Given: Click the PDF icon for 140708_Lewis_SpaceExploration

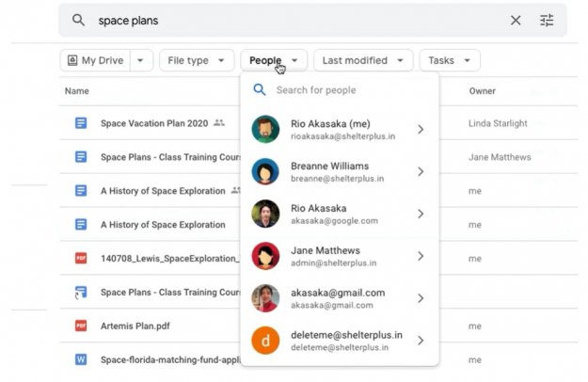Looking at the screenshot, I should click(81, 258).
